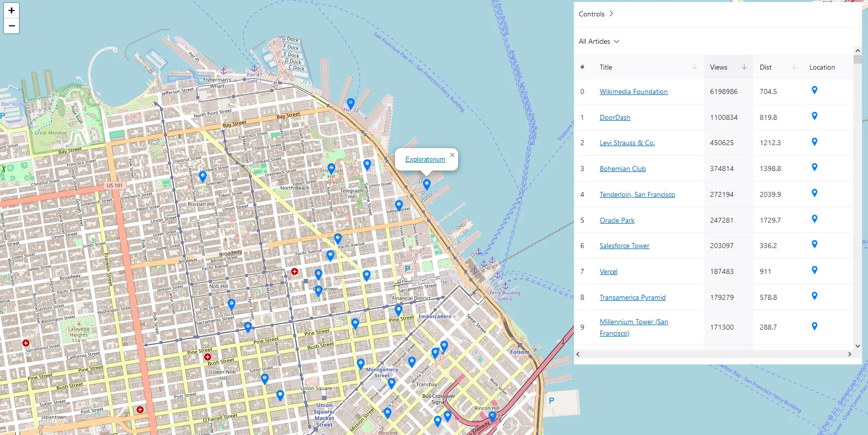
Task: Click the marker on Telegraph Hill label
Action: [x=331, y=169]
